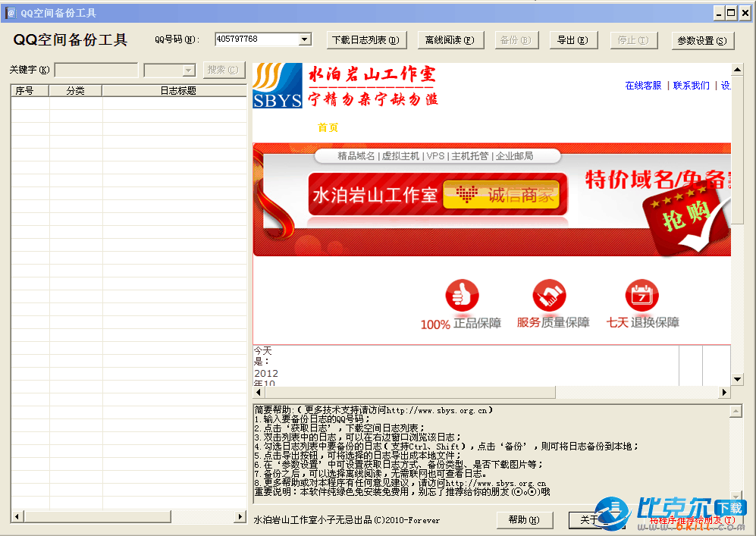The width and height of the screenshot is (756, 536).
Task: Click the browser scroll up arrow
Action: tap(737, 70)
